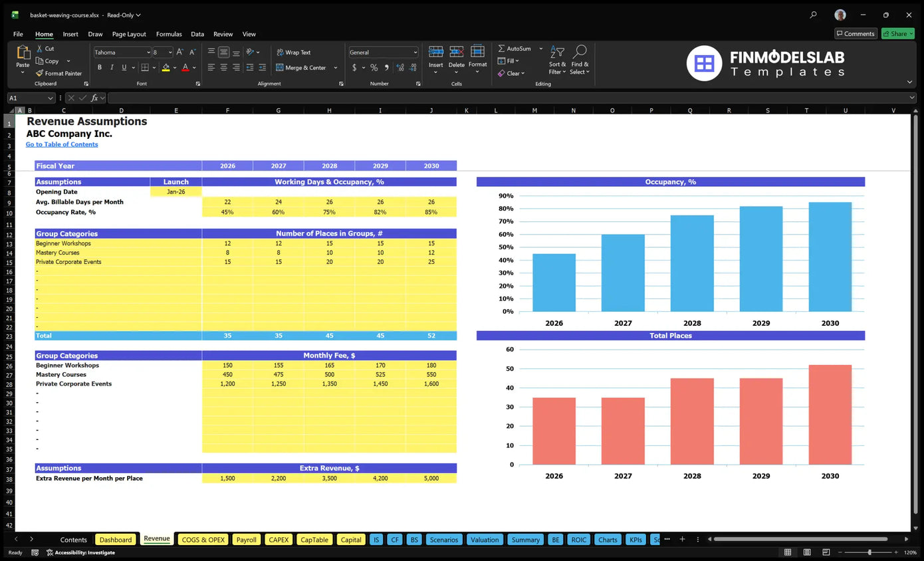
Task: Click the green Share button
Action: [x=897, y=34]
